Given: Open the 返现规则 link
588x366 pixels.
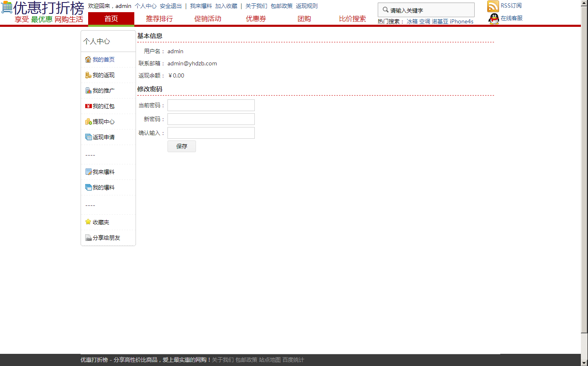Looking at the screenshot, I should pyautogui.click(x=307, y=6).
